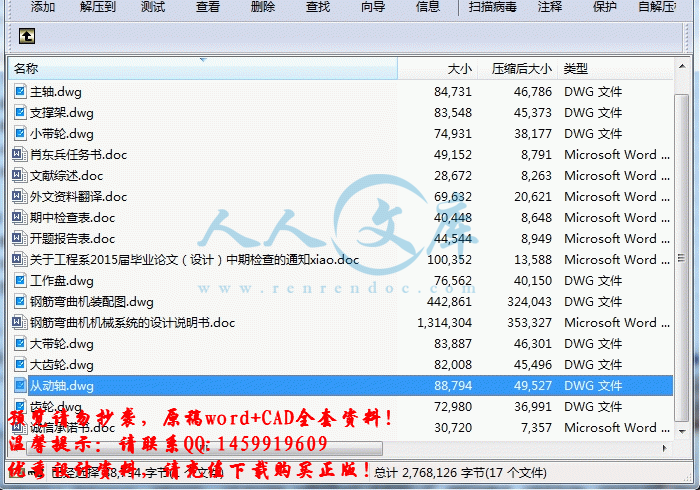Select the file name 开题报告表.doc

point(72,239)
